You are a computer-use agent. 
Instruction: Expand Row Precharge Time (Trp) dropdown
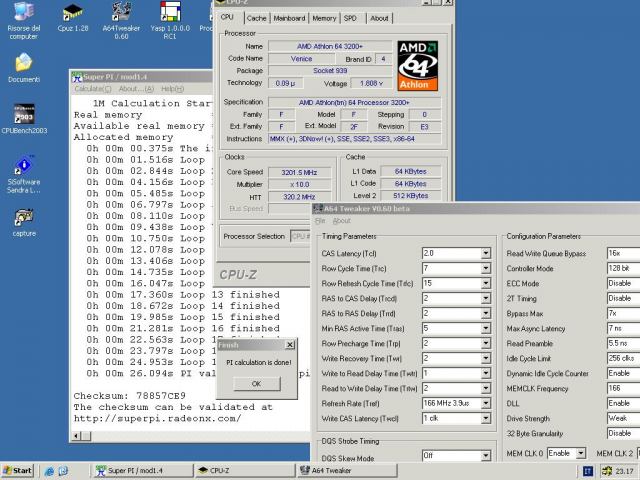point(486,344)
